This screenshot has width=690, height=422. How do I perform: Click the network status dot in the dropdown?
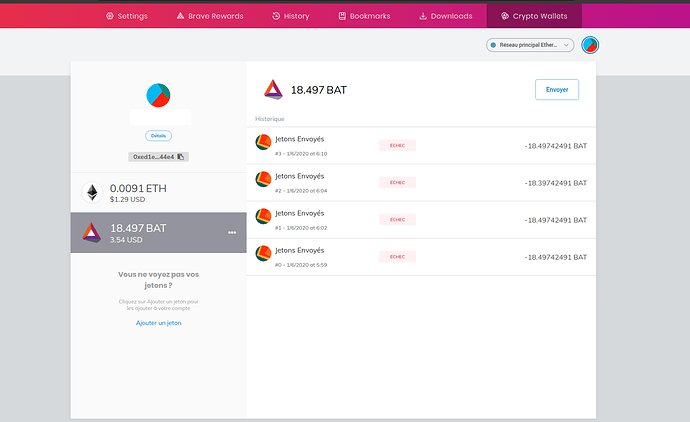(x=493, y=45)
